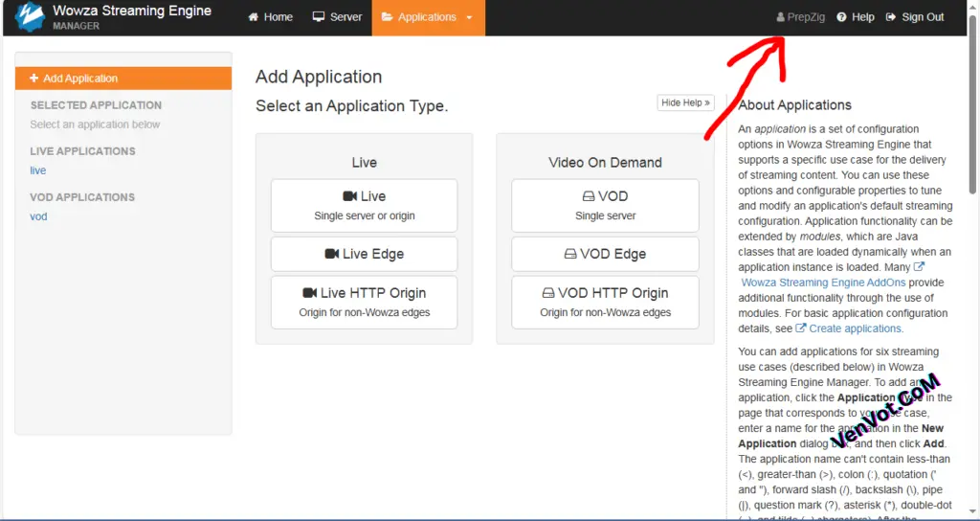Click the SELECTED APPLICATION heading text

[97, 105]
